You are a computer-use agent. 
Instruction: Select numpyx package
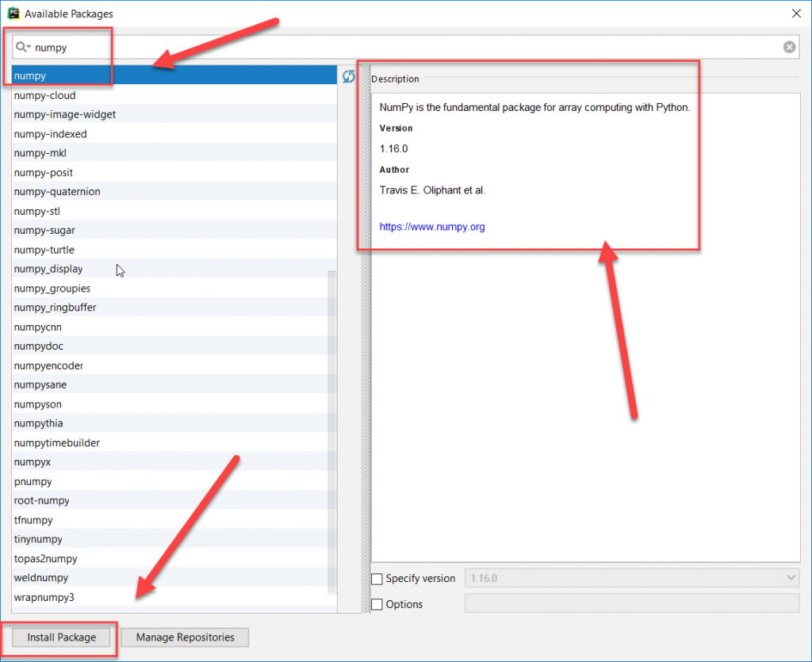click(x=174, y=461)
